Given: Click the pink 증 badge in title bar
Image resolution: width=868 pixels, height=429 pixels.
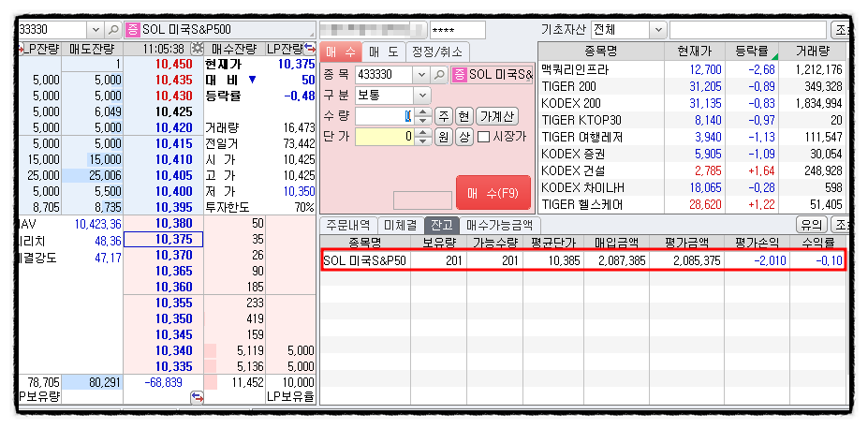Looking at the screenshot, I should point(132,29).
